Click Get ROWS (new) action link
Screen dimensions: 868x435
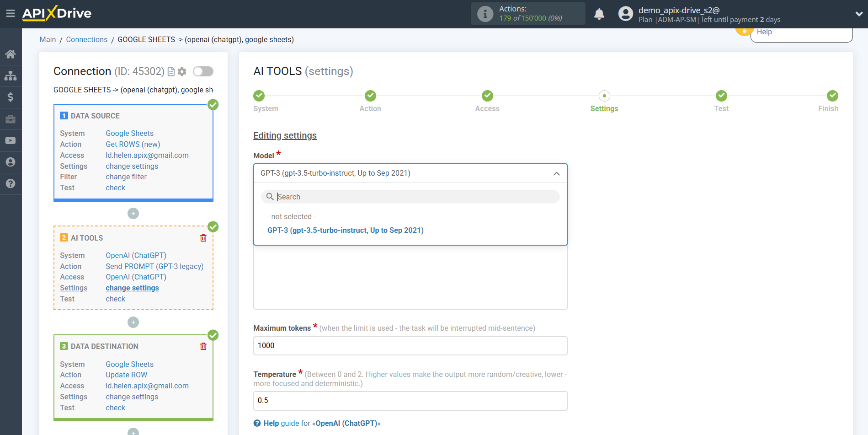click(133, 144)
